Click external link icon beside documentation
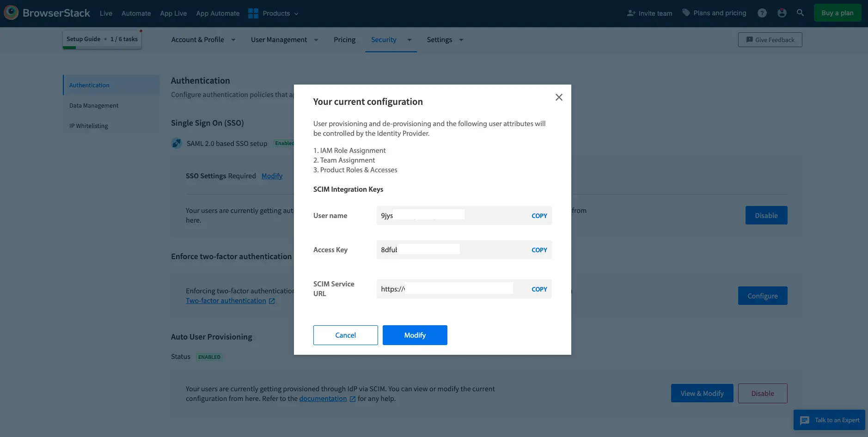Viewport: 868px width, 437px height. click(x=353, y=399)
